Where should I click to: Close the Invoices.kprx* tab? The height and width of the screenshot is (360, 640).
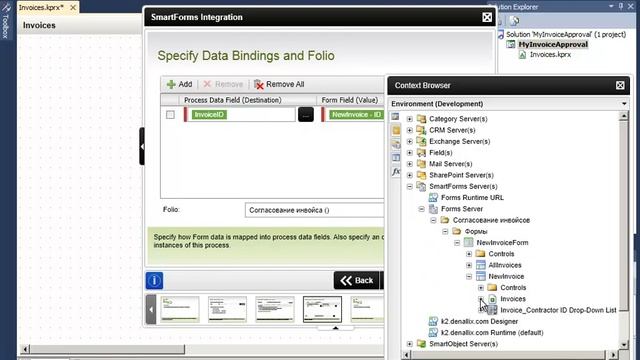(73, 7)
